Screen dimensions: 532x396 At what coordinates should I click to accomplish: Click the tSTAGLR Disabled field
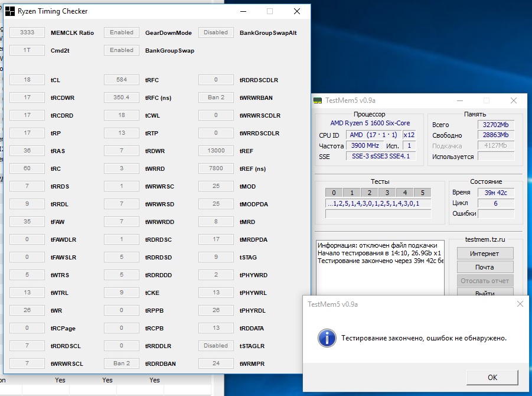(216, 345)
